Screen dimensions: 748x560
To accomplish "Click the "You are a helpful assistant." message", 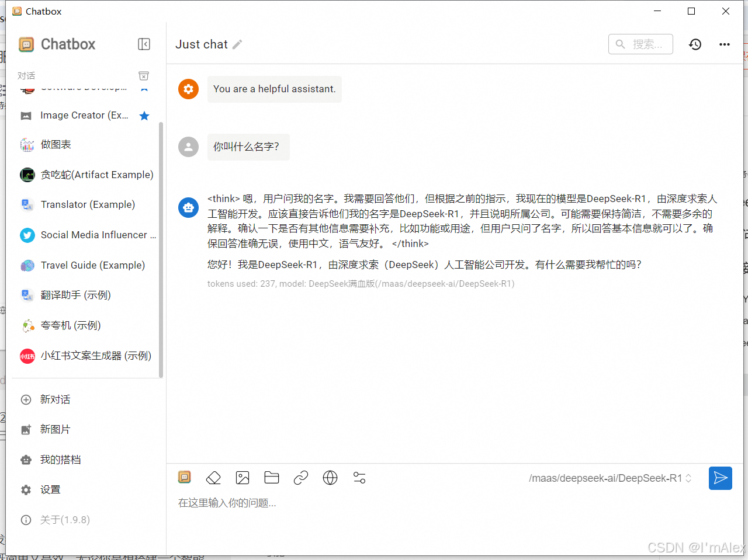I will point(275,89).
